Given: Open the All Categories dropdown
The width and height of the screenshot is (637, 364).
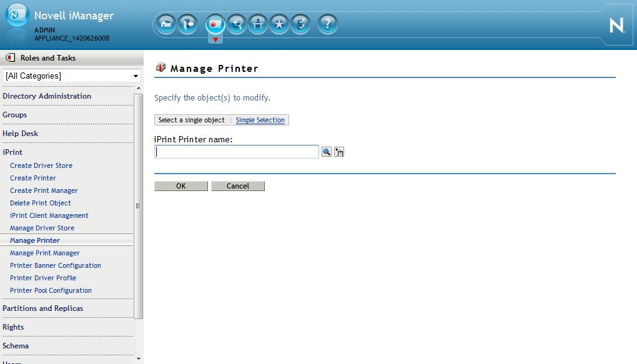Looking at the screenshot, I should pyautogui.click(x=72, y=76).
